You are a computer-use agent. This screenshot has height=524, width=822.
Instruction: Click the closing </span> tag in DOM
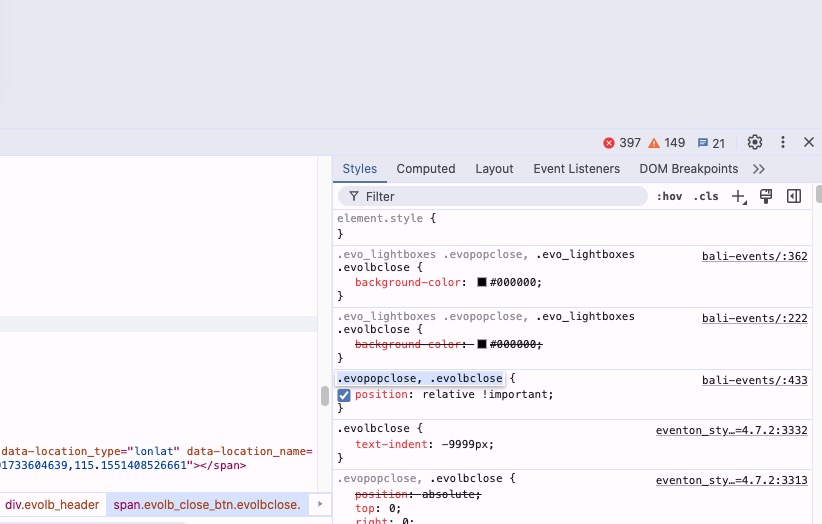click(x=223, y=465)
